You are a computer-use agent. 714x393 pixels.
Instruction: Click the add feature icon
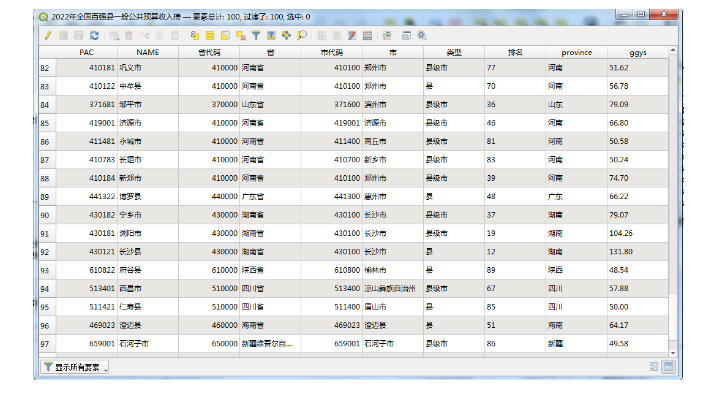tap(114, 36)
